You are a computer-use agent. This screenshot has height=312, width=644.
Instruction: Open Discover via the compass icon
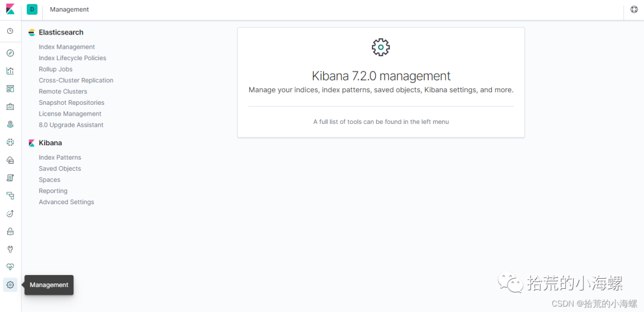point(10,53)
